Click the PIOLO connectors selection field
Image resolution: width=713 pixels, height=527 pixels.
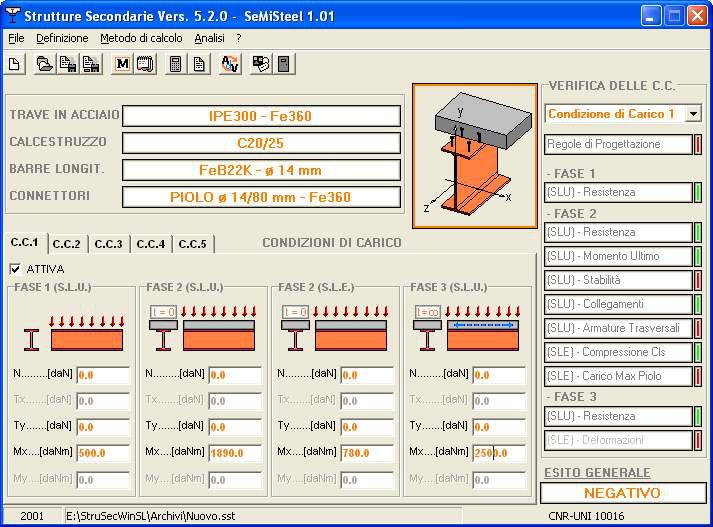261,197
